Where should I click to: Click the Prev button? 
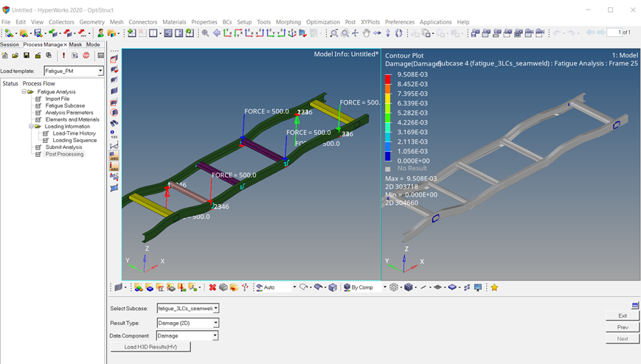click(622, 327)
